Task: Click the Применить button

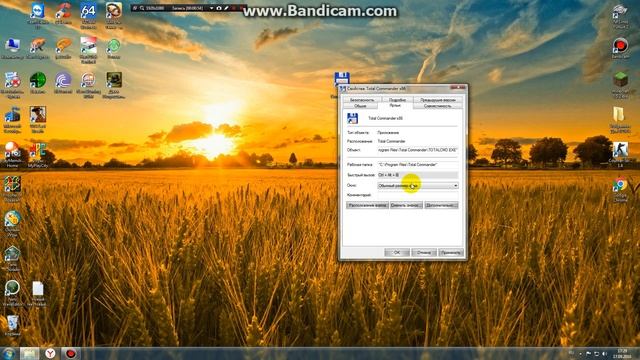Action: click(x=451, y=253)
